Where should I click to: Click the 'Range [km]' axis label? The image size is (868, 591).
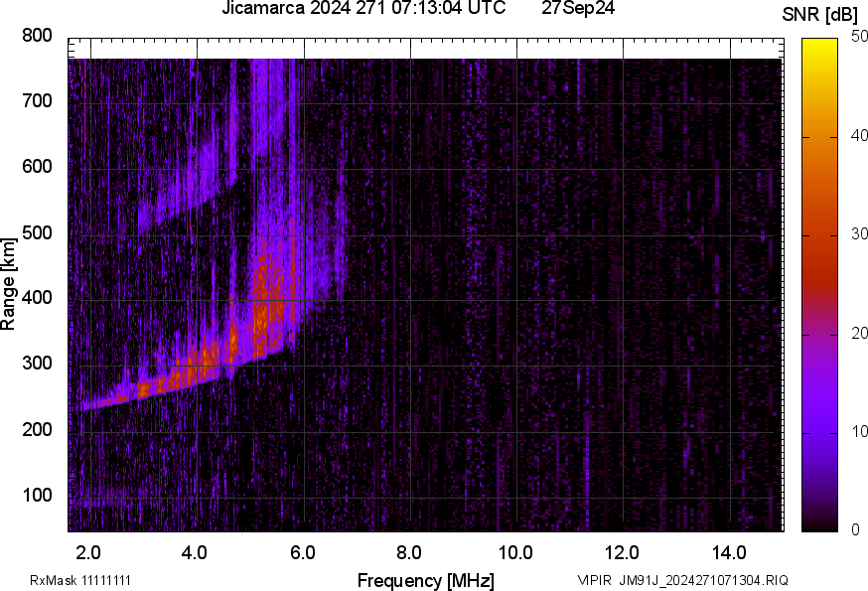pyautogui.click(x=8, y=284)
